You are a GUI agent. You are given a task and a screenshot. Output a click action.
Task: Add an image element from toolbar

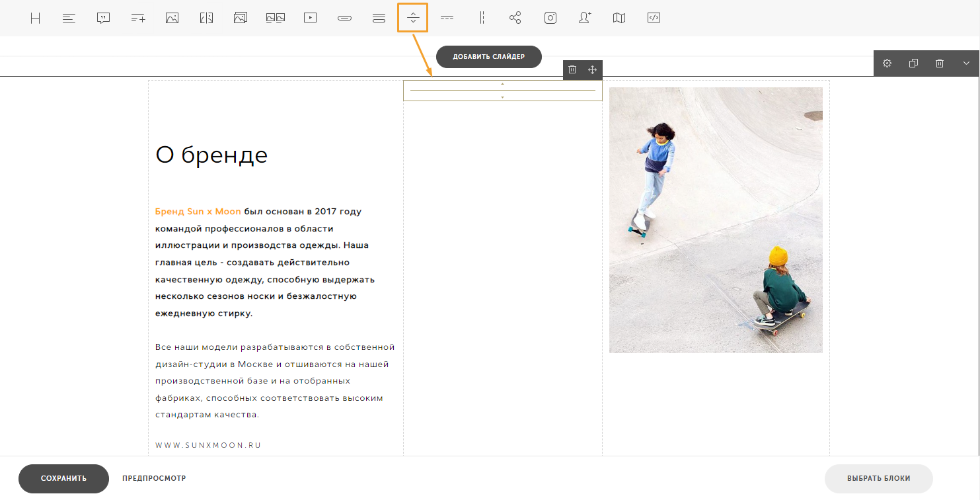point(172,19)
